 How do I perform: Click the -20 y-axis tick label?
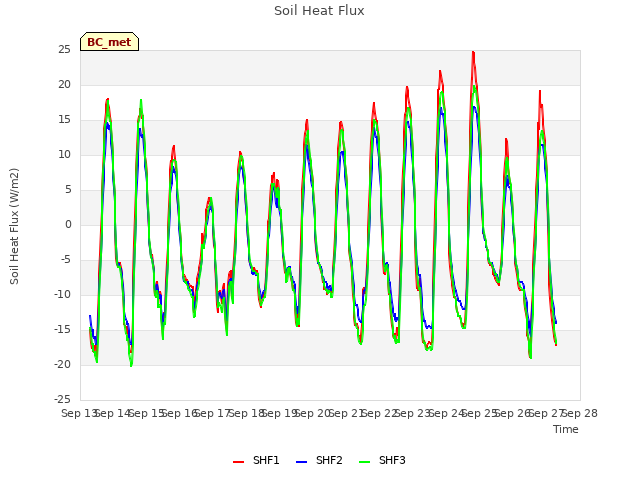click(62, 364)
